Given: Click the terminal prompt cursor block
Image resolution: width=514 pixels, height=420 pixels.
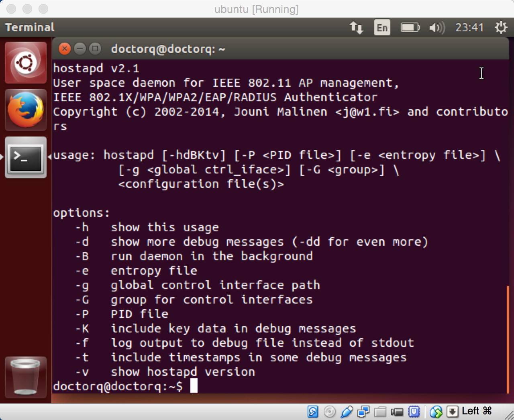Looking at the screenshot, I should [194, 386].
